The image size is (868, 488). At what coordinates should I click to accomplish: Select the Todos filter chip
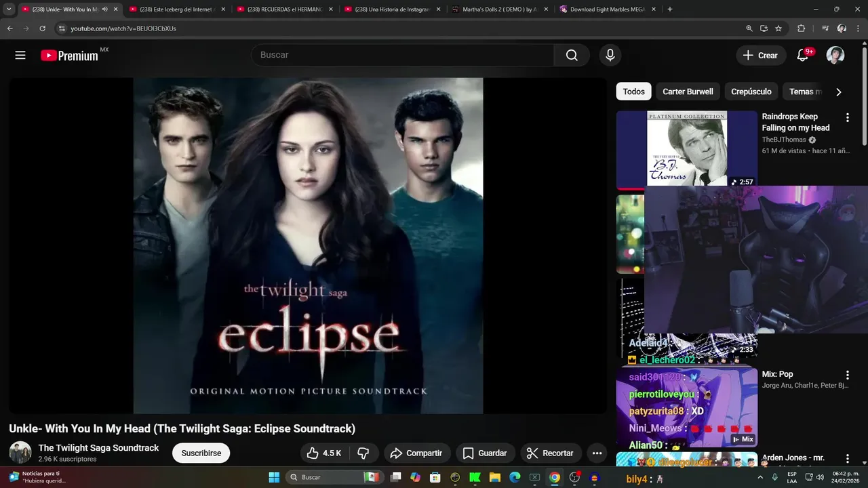634,91
